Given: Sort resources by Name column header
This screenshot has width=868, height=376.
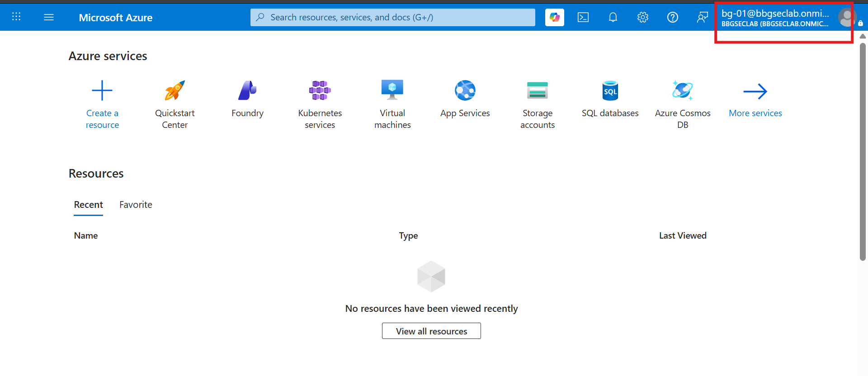Looking at the screenshot, I should [86, 235].
